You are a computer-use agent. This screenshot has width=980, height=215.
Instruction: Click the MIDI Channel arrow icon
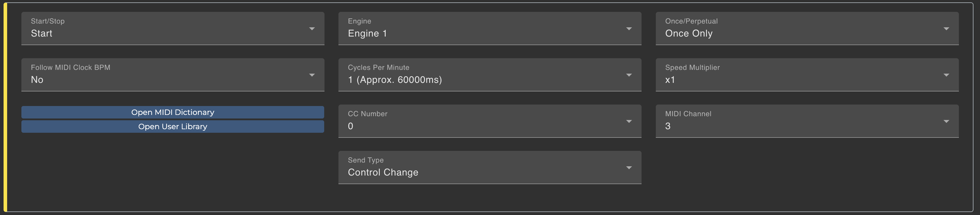coord(946,121)
